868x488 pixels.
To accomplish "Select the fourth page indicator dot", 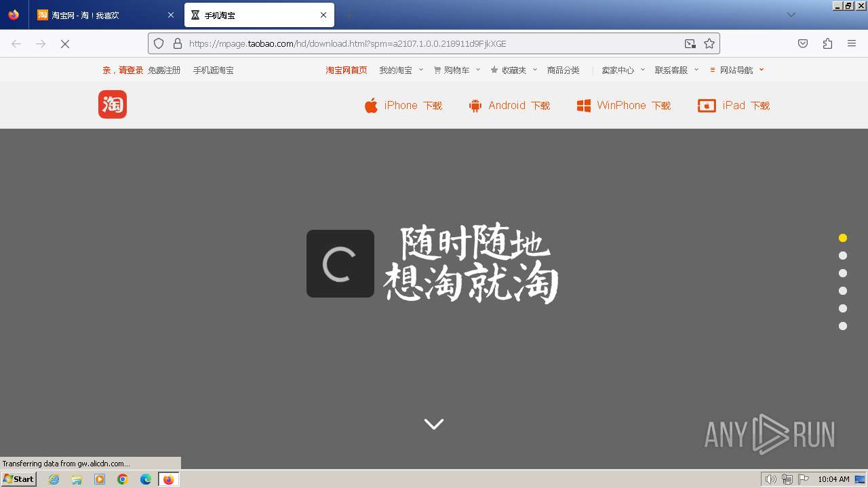I will point(843,291).
